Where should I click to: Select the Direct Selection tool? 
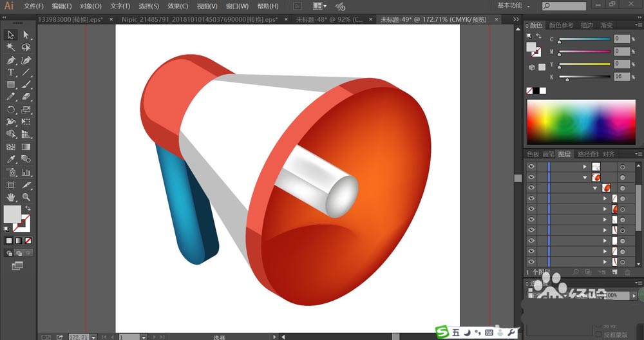pos(26,35)
